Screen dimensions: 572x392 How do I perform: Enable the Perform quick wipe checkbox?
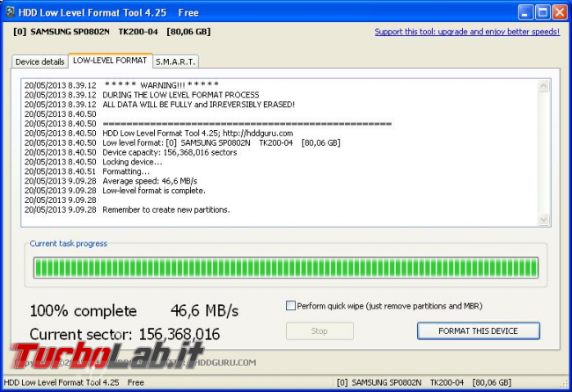290,305
